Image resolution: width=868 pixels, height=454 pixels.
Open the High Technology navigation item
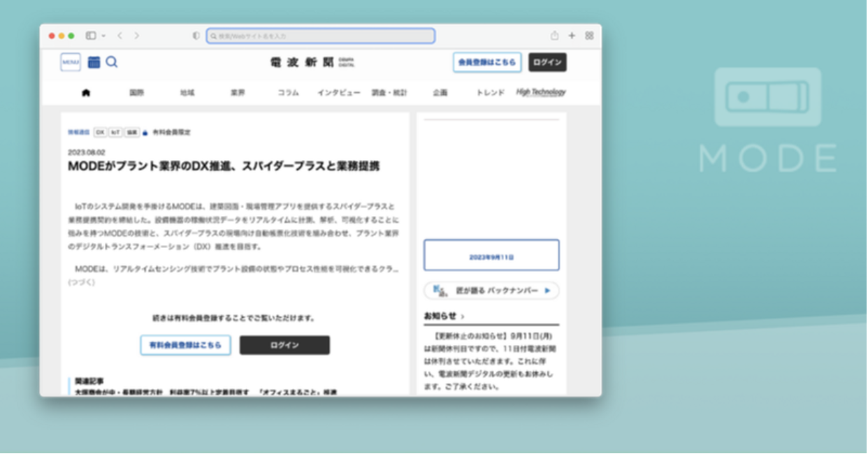(x=541, y=92)
